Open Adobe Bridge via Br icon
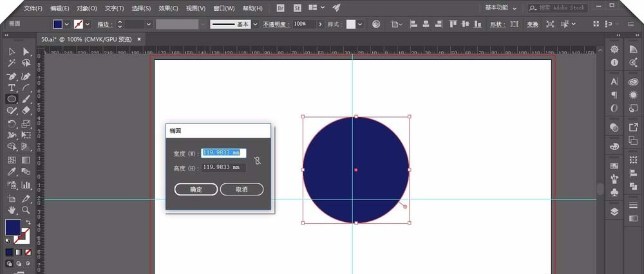This screenshot has height=274, width=644. (281, 8)
